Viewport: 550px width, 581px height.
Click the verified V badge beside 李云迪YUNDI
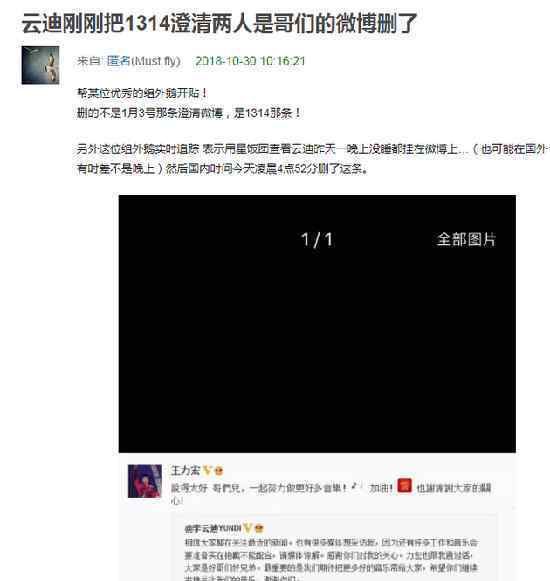point(247,528)
